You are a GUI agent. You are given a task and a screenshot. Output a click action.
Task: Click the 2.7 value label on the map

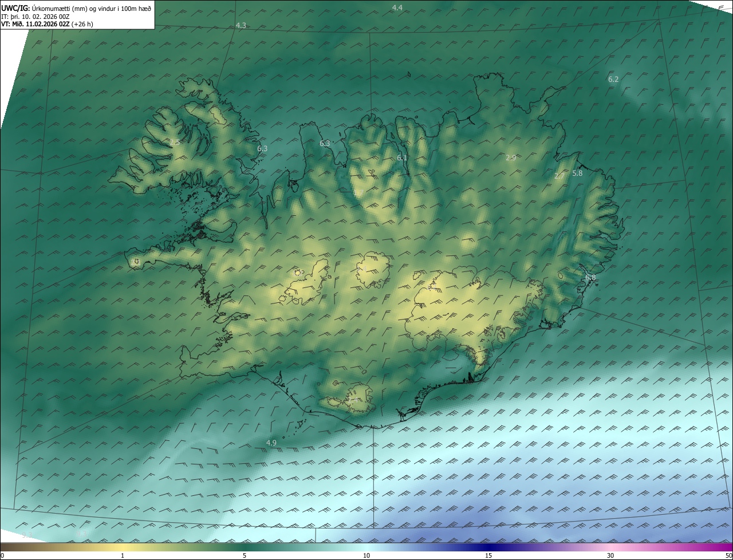[559, 176]
